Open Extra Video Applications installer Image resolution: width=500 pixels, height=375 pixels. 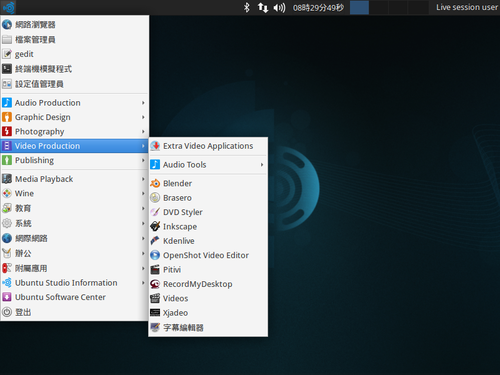[x=208, y=146]
